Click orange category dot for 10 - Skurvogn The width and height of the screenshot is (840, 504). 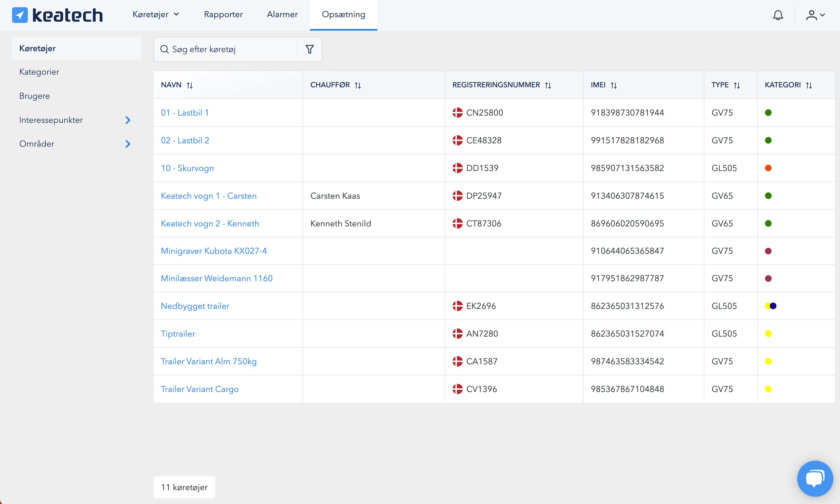768,168
